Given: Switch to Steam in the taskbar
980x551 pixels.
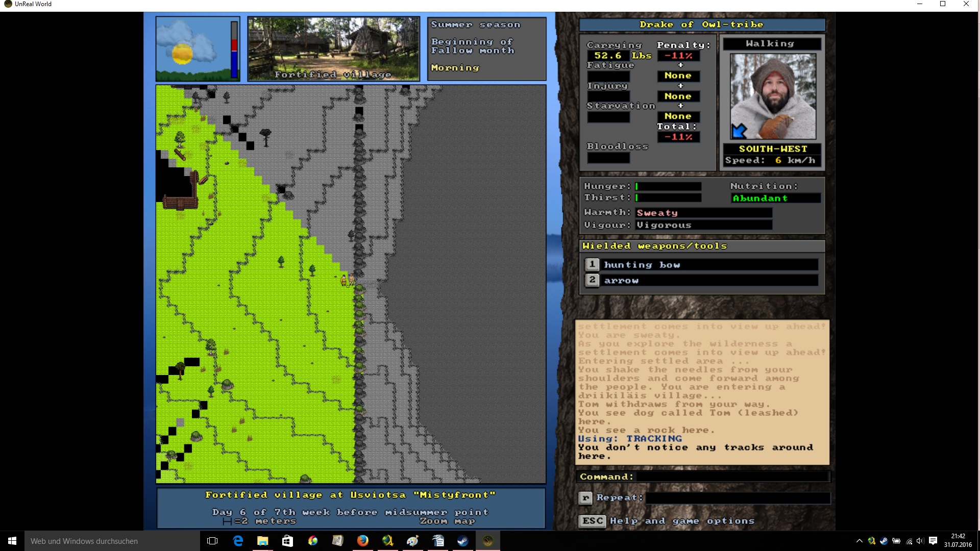Looking at the screenshot, I should click(x=463, y=541).
